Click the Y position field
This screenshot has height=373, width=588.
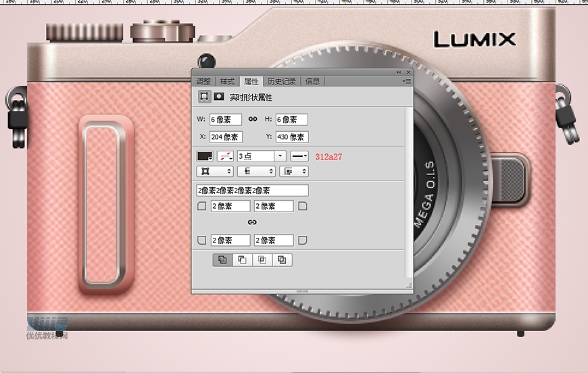(x=292, y=136)
